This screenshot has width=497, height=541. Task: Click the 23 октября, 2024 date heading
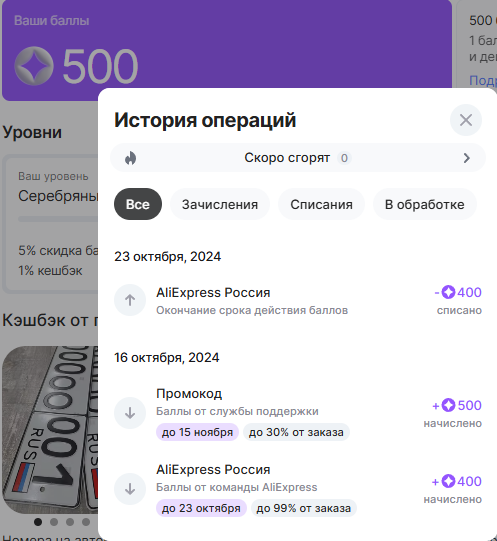pos(167,257)
